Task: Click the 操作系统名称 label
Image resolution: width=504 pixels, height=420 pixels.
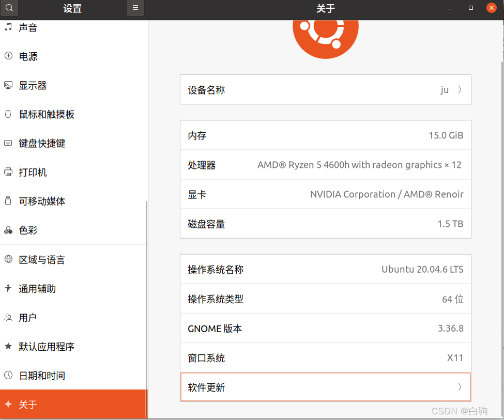Action: [x=216, y=270]
